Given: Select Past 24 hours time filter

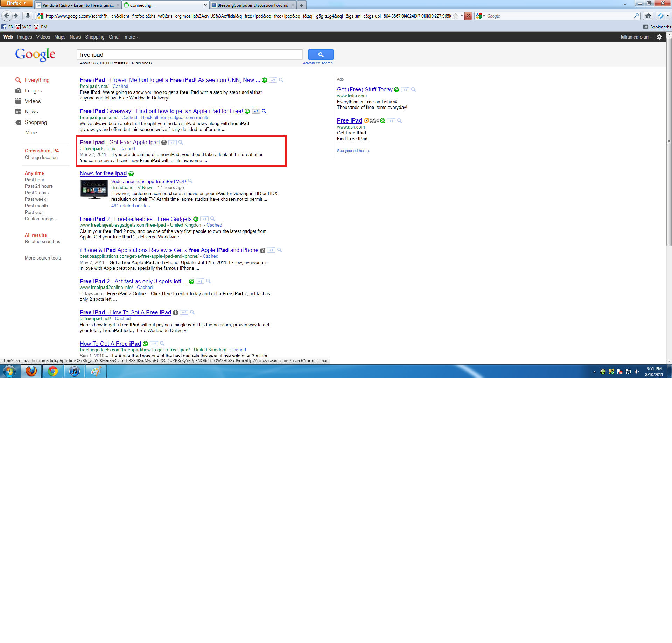Looking at the screenshot, I should [39, 186].
